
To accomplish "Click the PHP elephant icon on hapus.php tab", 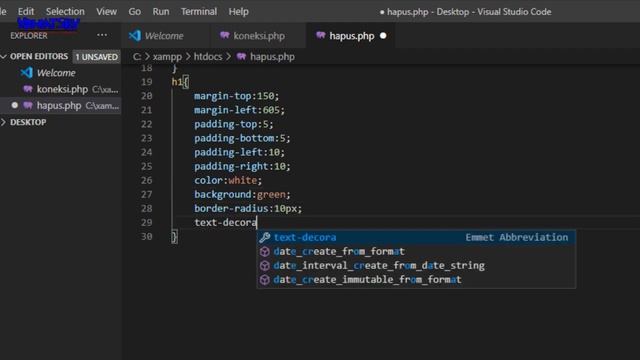I will click(320, 36).
